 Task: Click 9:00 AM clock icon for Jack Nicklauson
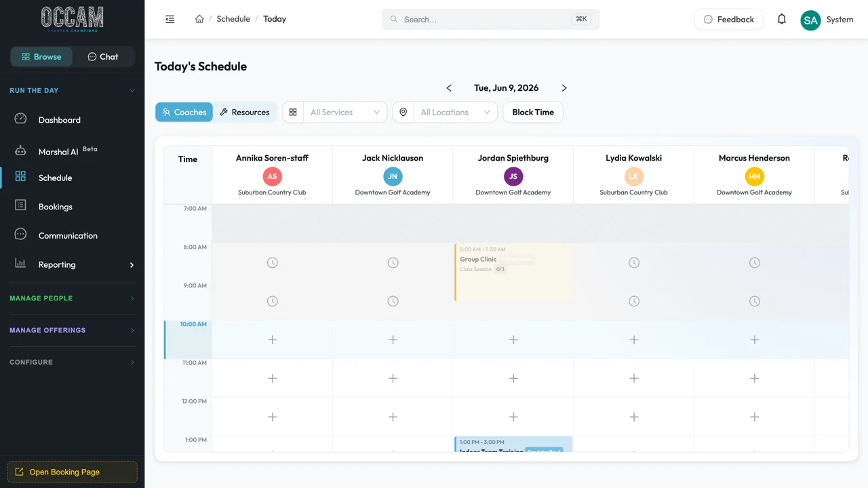(393, 301)
